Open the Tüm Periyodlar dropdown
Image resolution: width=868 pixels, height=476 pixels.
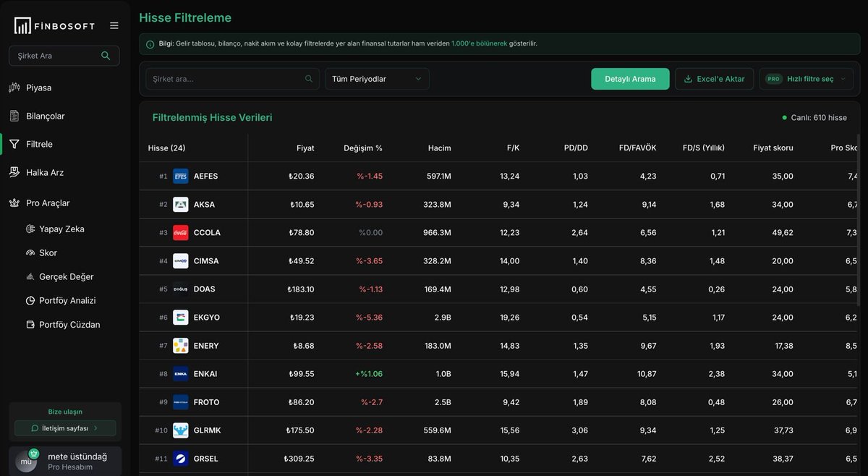point(377,79)
